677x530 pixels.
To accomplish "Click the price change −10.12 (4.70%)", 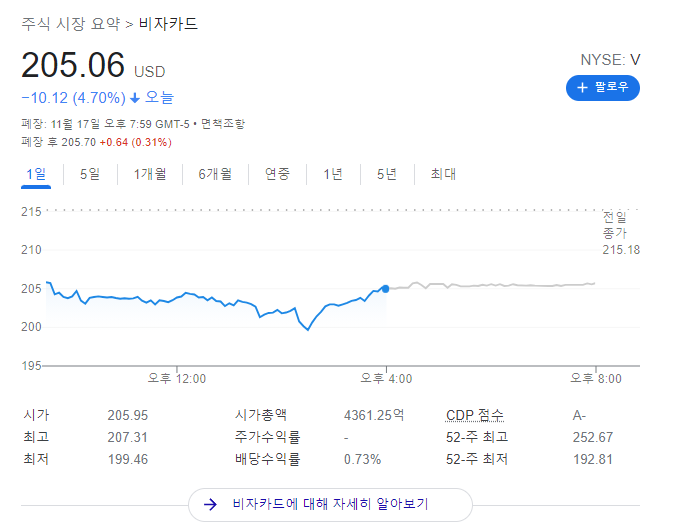I will [73, 98].
